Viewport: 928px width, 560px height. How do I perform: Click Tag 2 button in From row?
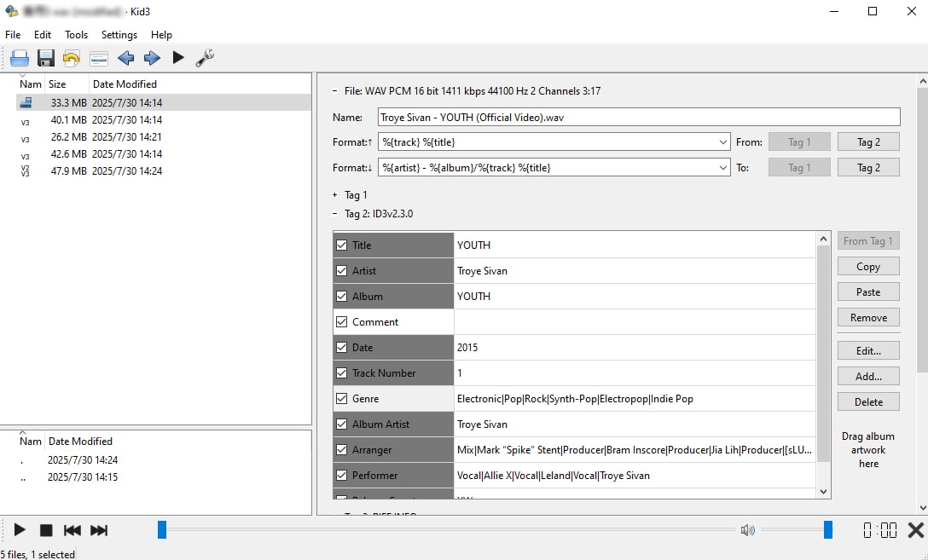868,142
